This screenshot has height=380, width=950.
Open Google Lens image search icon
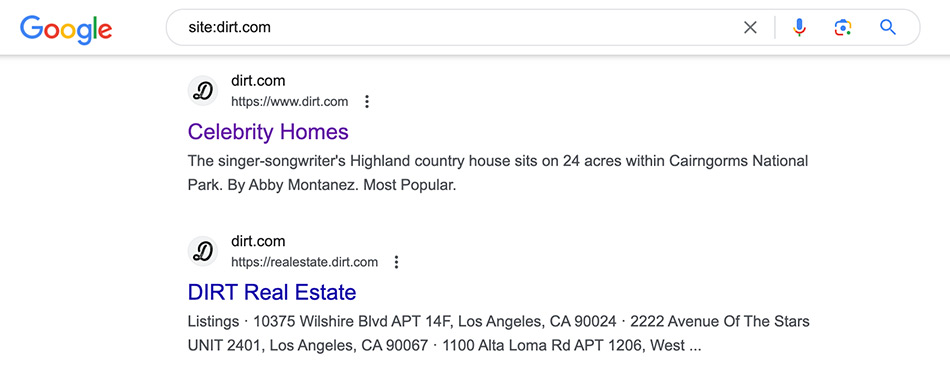843,27
